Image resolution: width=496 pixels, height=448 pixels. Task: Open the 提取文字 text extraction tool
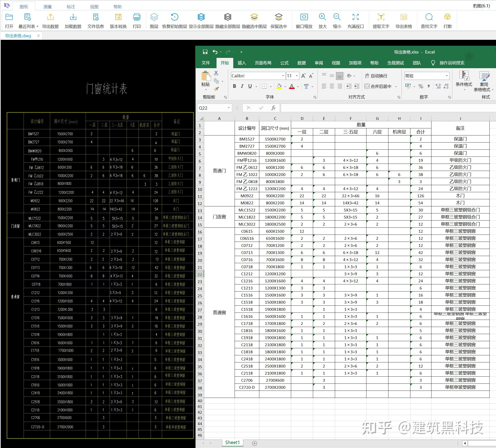(x=381, y=21)
